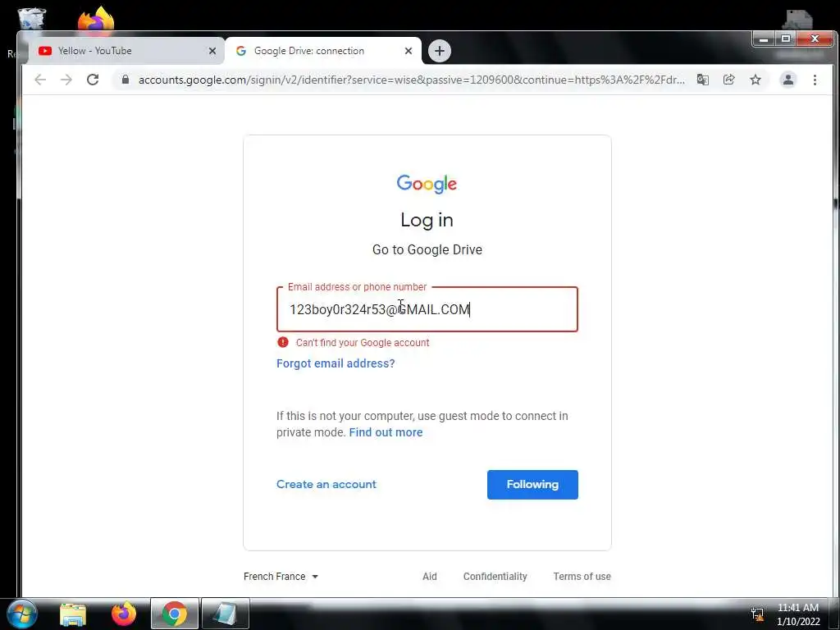Click the 'Log in' heading
This screenshot has height=630, width=840.
click(x=427, y=220)
